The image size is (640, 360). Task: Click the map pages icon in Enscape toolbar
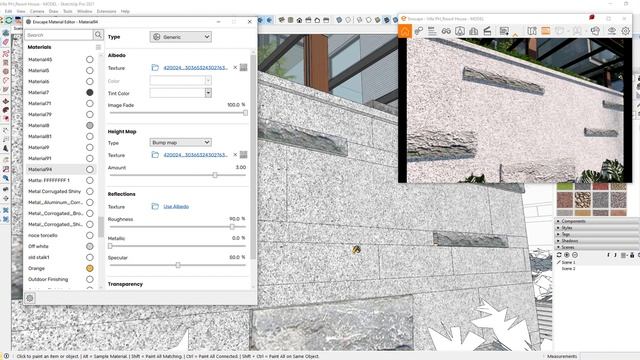tap(532, 31)
